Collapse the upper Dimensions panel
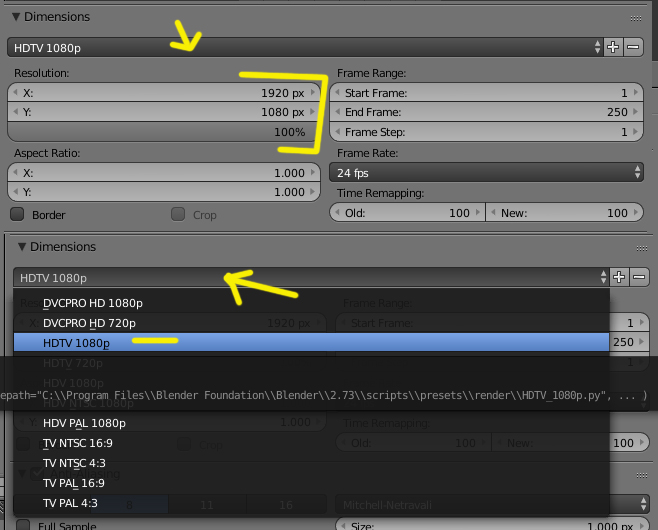The width and height of the screenshot is (658, 530). click(16, 17)
